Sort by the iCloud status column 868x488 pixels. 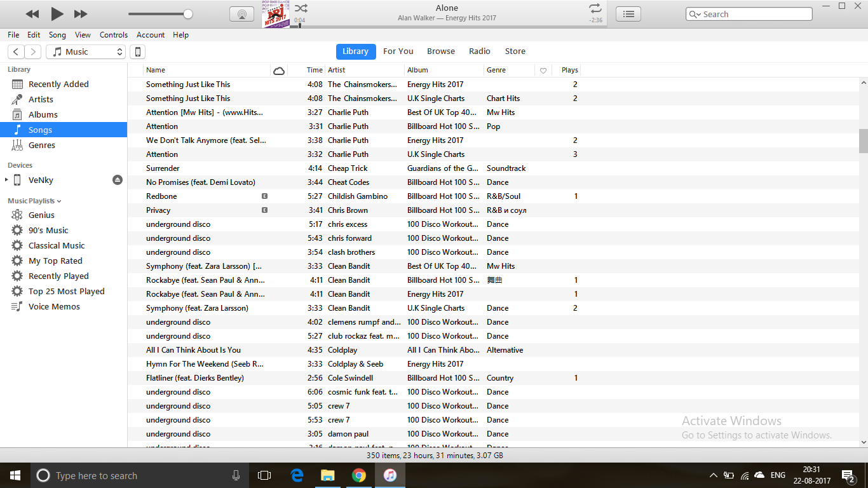[279, 70]
